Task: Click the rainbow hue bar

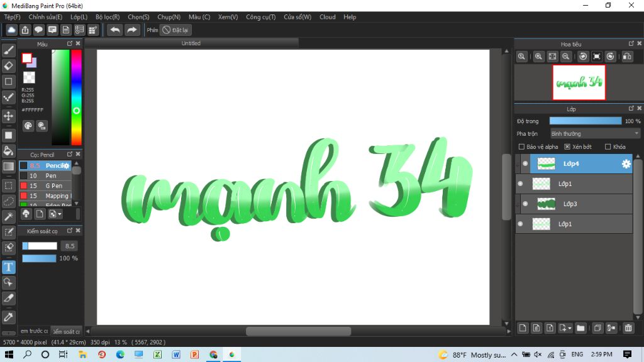Action: point(76,97)
